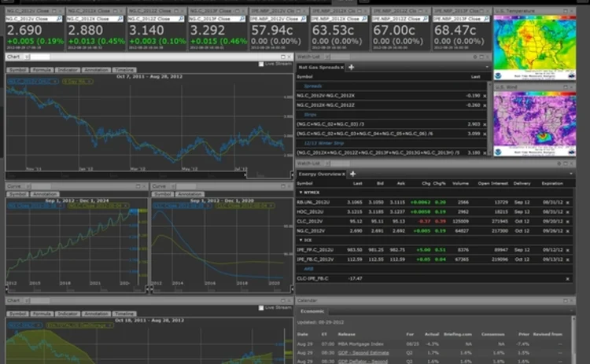Open tab list arrow in Nat Gas Spreads watch-list
The height and width of the screenshot is (364, 590).
tap(487, 67)
